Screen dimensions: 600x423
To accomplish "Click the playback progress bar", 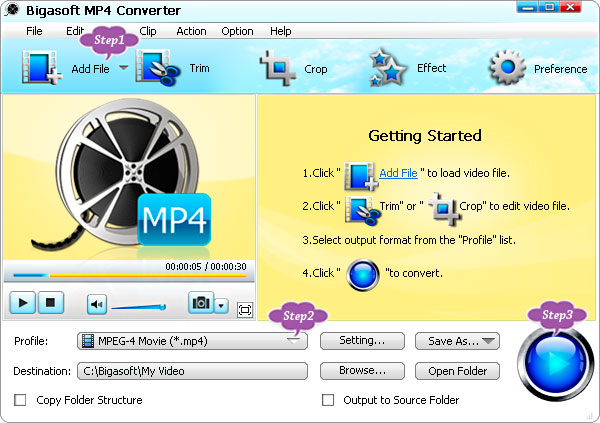I will pyautogui.click(x=129, y=275).
